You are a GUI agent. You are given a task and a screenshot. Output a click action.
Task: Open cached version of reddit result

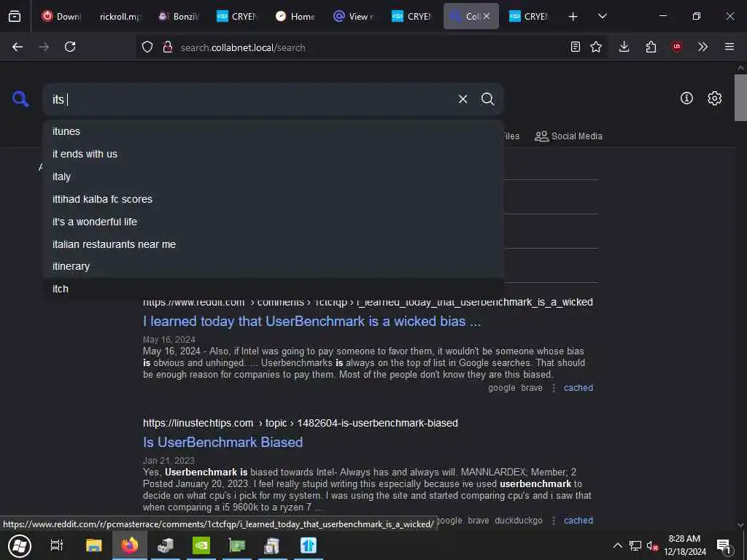pos(578,388)
